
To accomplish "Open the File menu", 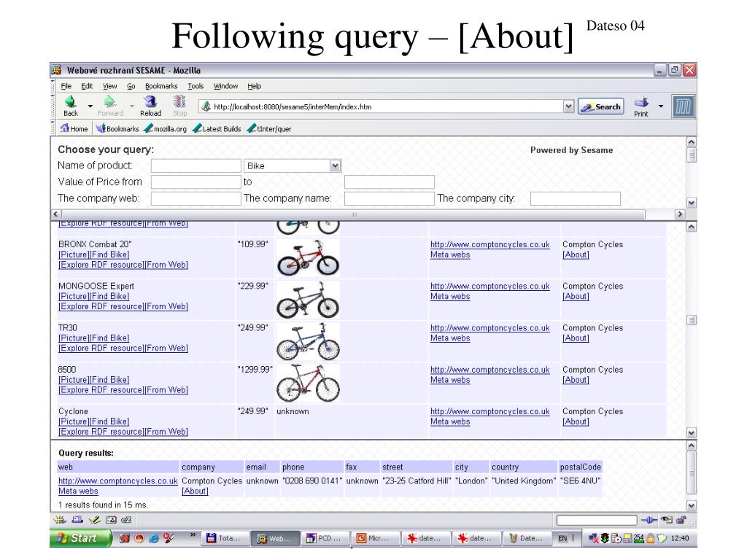I will pyautogui.click(x=66, y=86).
